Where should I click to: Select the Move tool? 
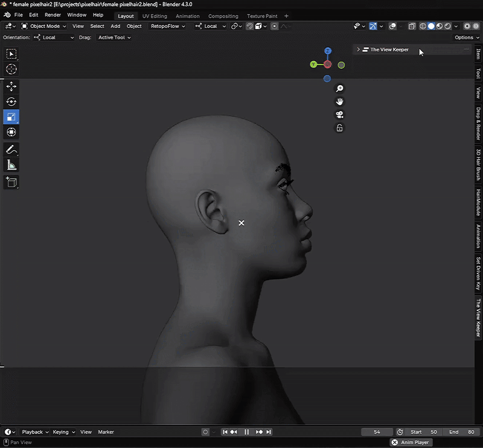[11, 86]
